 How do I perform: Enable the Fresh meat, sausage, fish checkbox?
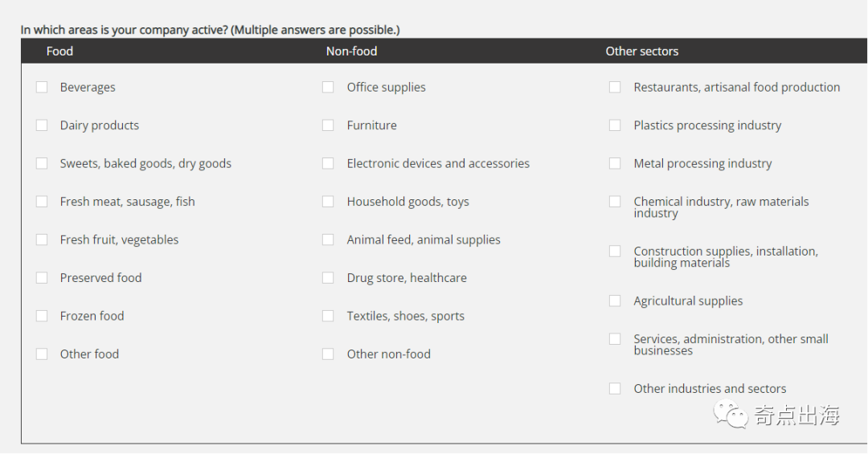[42, 202]
